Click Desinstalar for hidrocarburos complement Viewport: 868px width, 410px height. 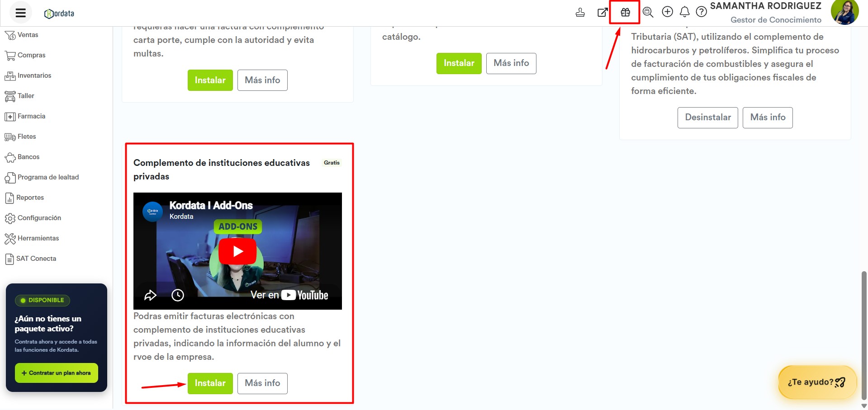point(708,118)
